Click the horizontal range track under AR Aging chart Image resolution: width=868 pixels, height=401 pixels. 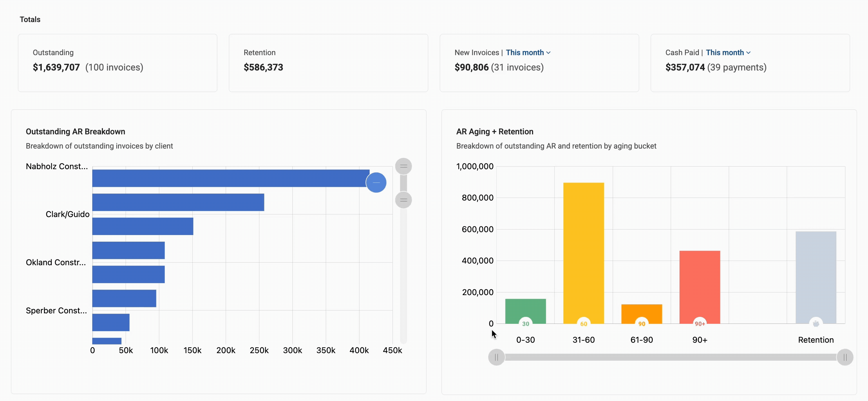coord(670,357)
